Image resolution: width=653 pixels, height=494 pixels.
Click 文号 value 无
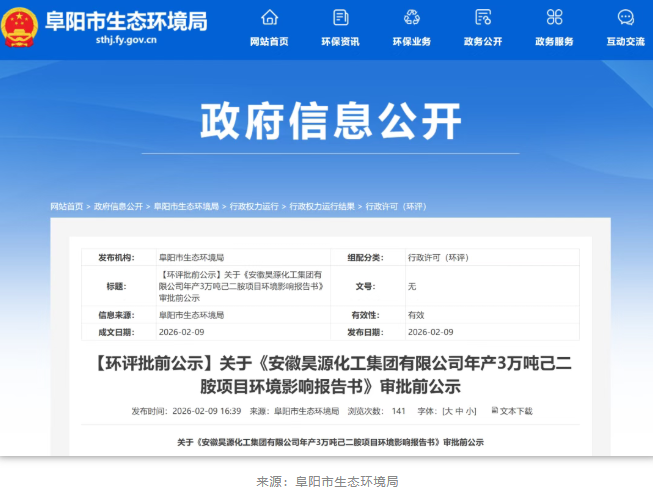click(x=412, y=287)
